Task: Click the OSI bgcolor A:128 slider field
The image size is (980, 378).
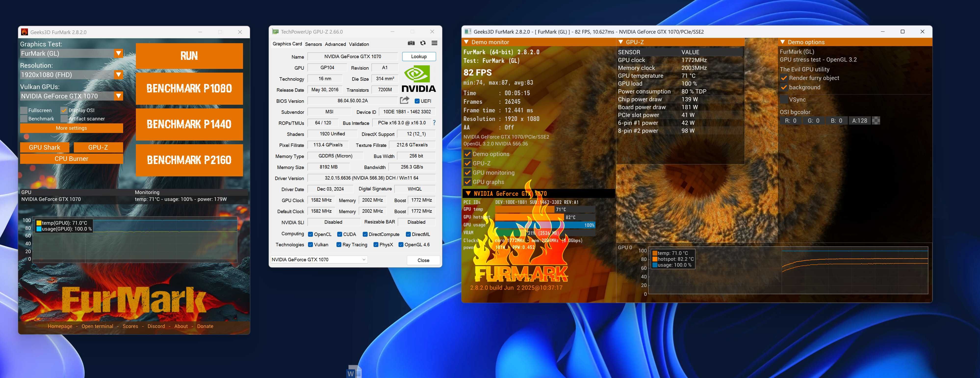Action: (859, 121)
